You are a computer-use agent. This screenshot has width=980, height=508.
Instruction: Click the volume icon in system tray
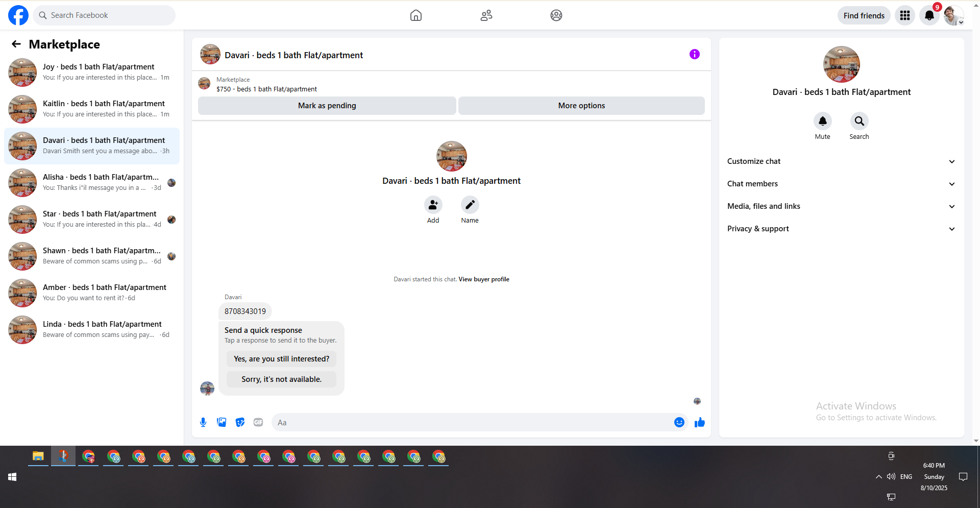click(891, 476)
